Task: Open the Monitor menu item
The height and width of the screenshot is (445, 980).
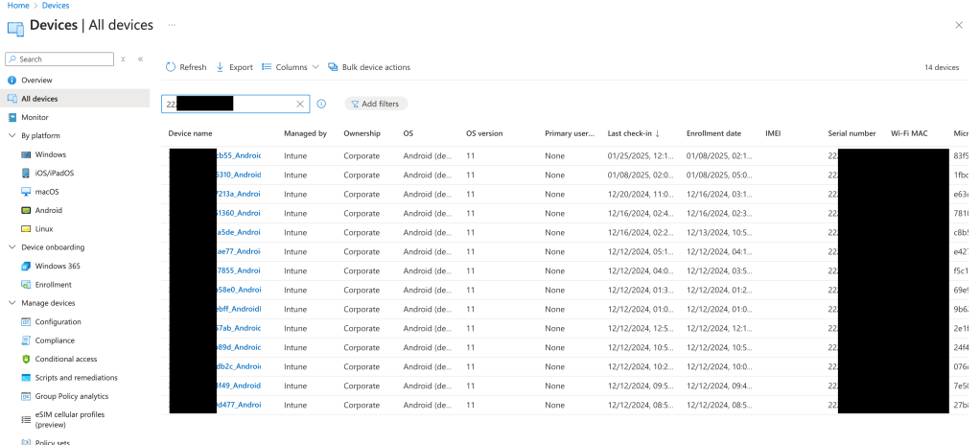Action: [35, 117]
